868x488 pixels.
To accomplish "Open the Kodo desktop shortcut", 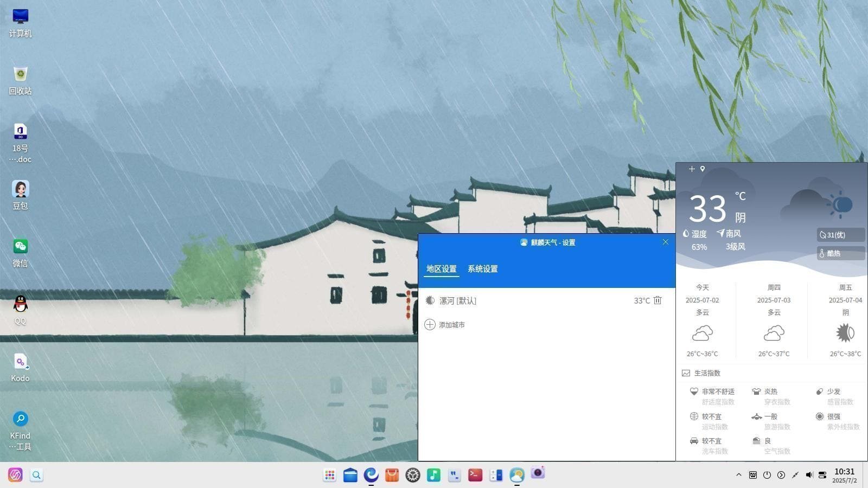I will [x=20, y=368].
